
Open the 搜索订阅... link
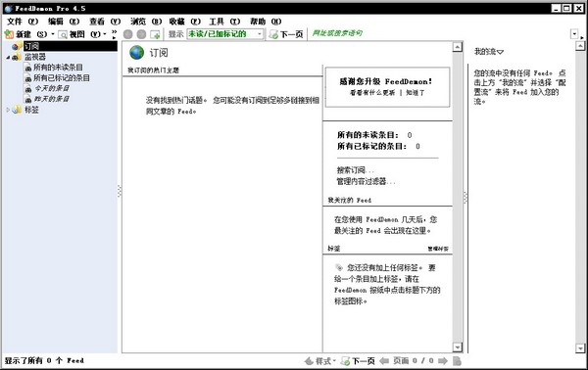click(x=355, y=170)
